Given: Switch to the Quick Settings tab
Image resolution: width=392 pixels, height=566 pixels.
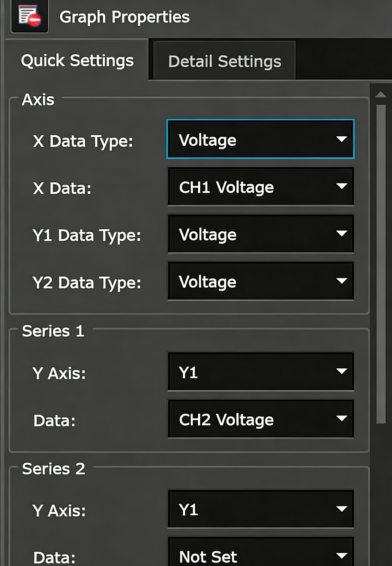Looking at the screenshot, I should coord(77,61).
